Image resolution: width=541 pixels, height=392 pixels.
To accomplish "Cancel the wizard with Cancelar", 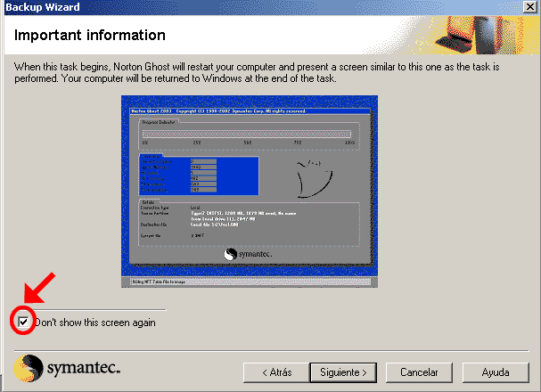I will coord(419,372).
